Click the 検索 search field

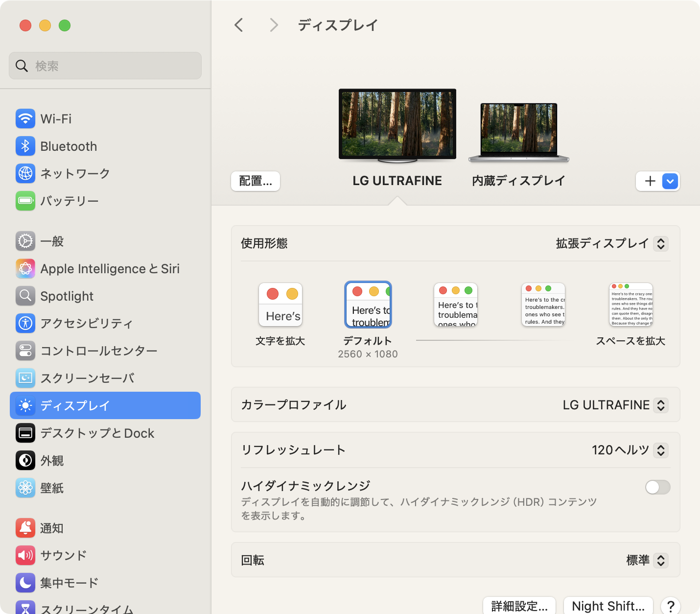[x=105, y=66]
